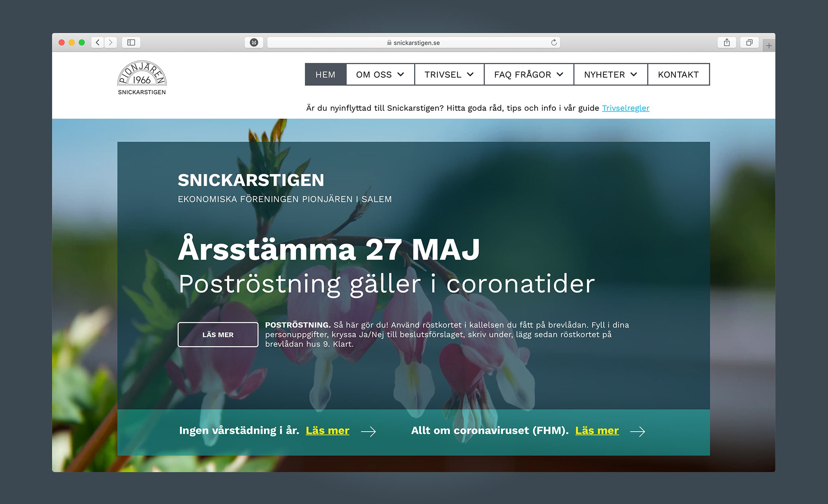The width and height of the screenshot is (828, 504).
Task: Show the tab overview
Action: pos(750,42)
